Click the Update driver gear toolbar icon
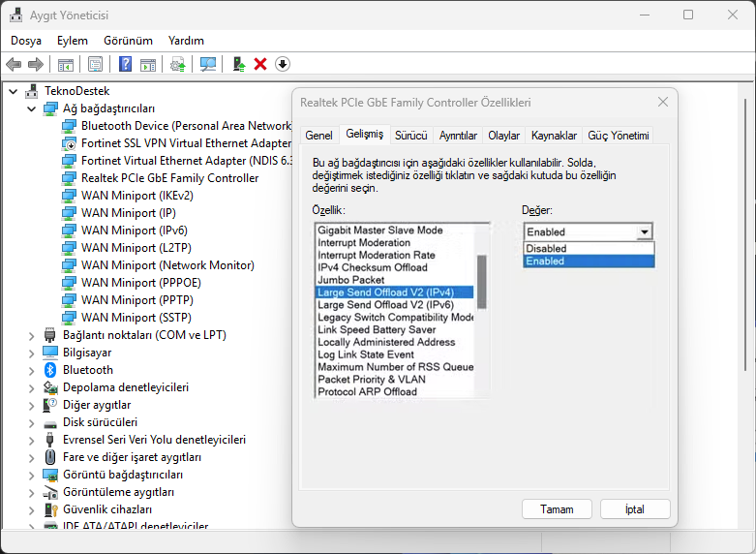 tap(178, 64)
